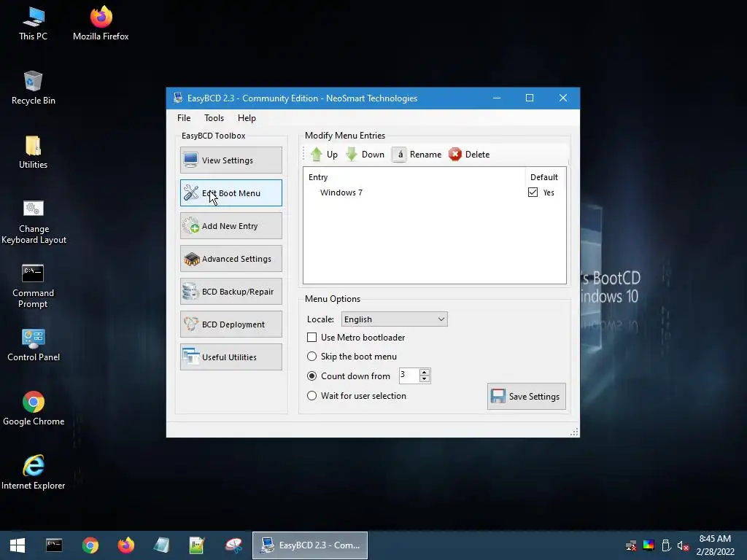Click the taskbar clock
The image size is (747, 560).
pyautogui.click(x=715, y=545)
